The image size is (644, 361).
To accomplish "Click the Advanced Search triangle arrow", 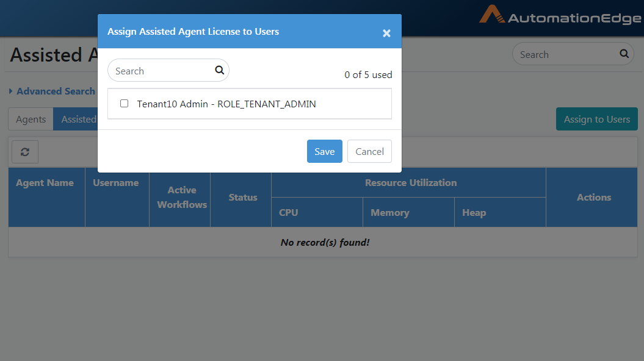I will (10, 91).
